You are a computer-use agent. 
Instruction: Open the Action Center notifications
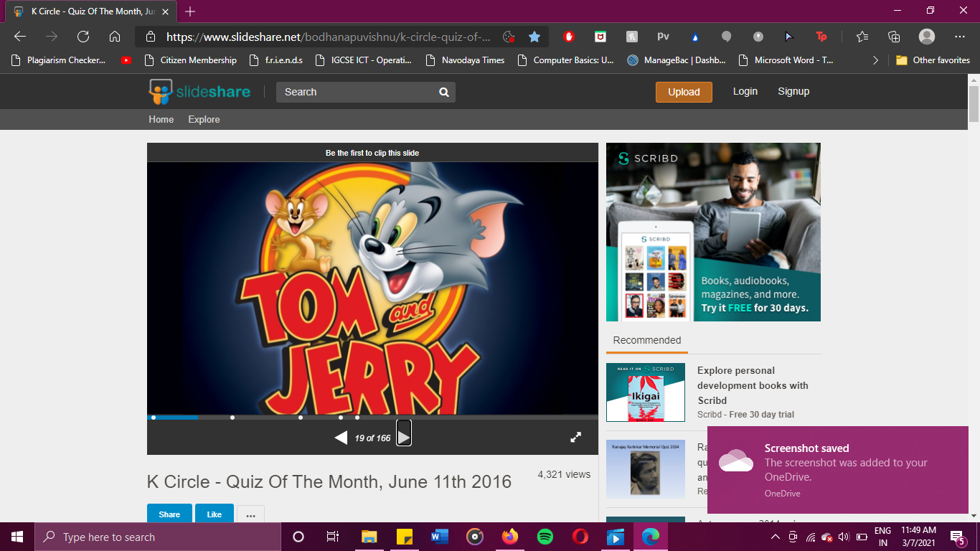click(x=957, y=537)
